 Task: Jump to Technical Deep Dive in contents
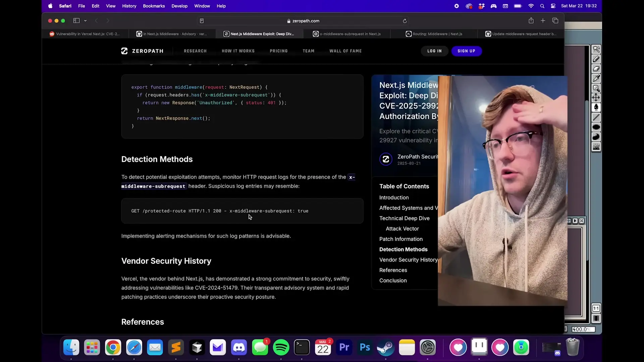click(404, 218)
